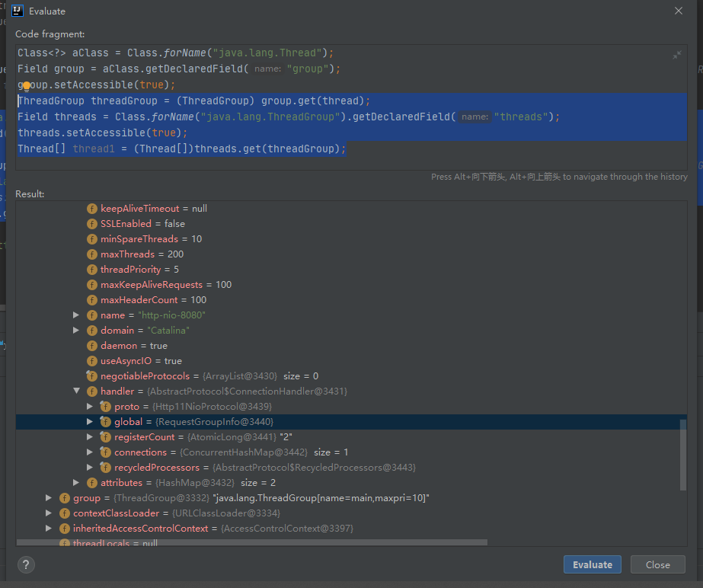
Task: Click the field icon beside proto
Action: pos(105,407)
